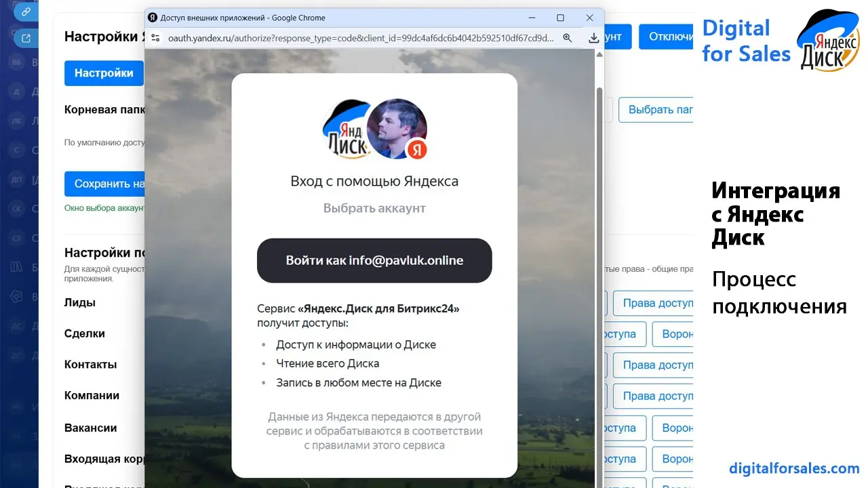Click the "Доступ внешних приложений" window title text
Viewport: 868px width, 488px height.
coord(211,18)
